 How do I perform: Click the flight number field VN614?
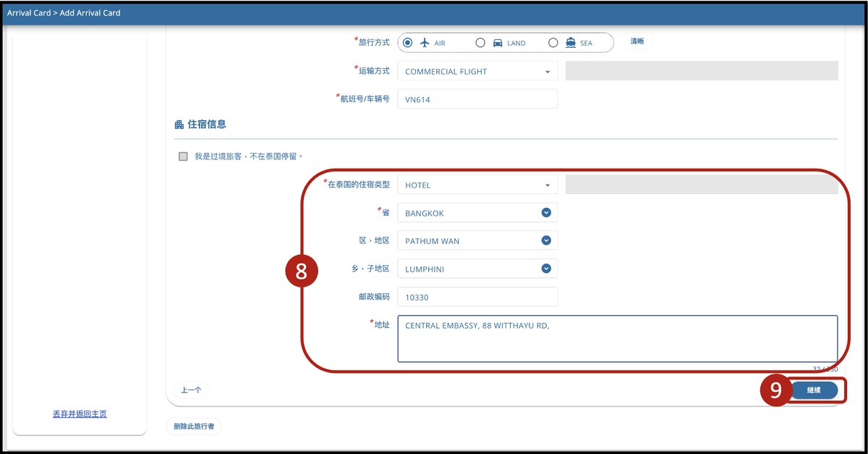click(x=477, y=99)
